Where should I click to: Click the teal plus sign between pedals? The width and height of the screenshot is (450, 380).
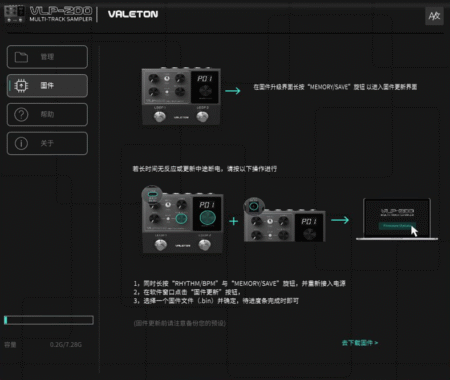tap(234, 221)
